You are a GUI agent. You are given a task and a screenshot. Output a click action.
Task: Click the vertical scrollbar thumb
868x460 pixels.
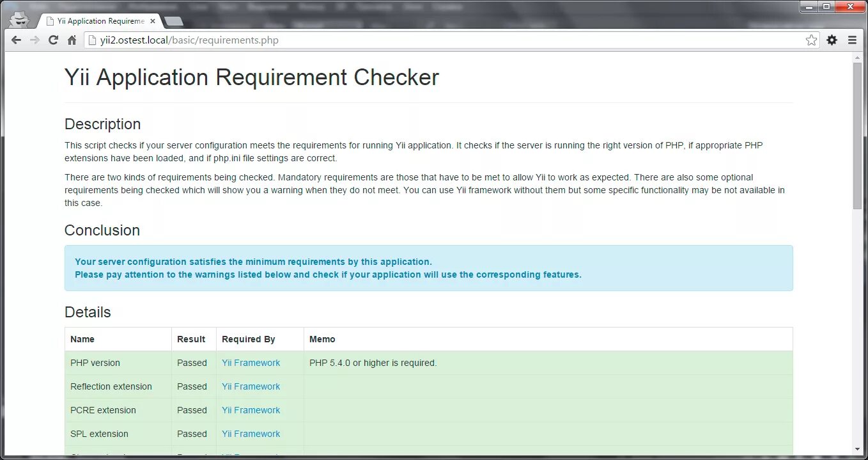[858, 136]
